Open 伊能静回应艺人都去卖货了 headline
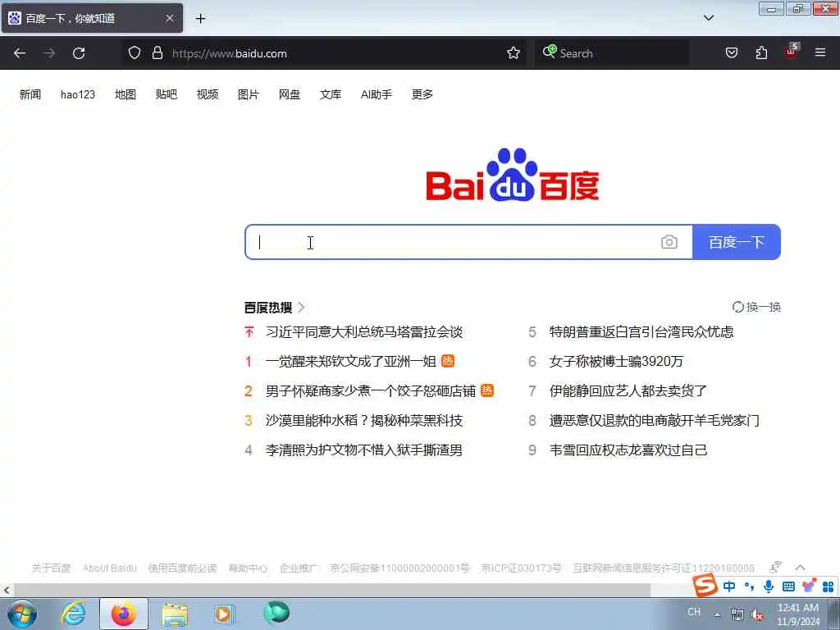 [x=628, y=391]
